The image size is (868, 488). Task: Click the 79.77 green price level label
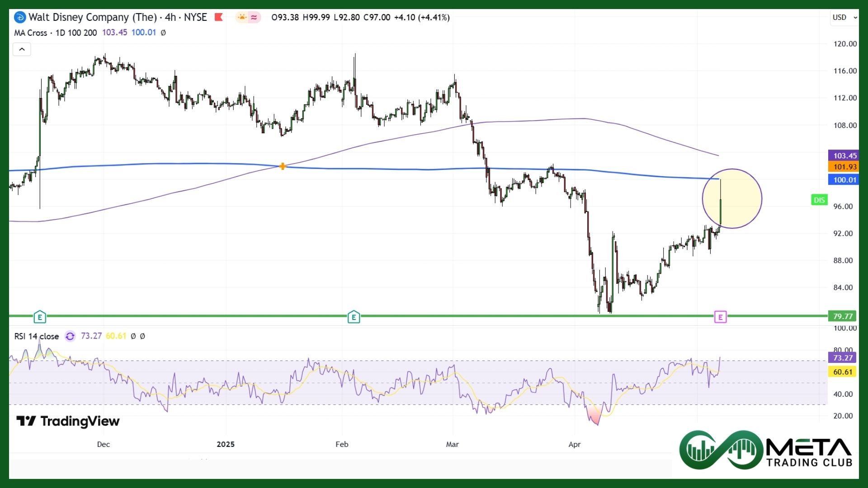tap(842, 316)
